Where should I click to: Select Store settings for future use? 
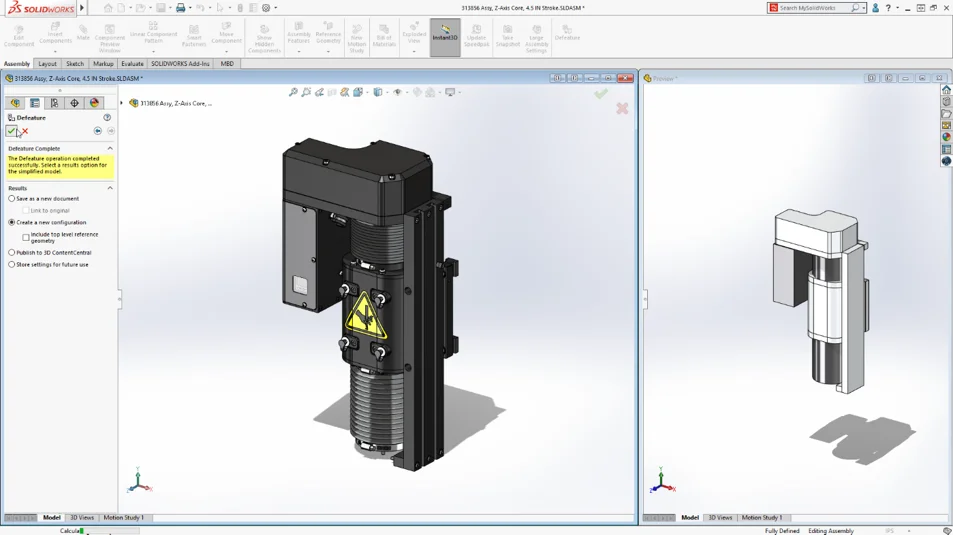(12, 265)
